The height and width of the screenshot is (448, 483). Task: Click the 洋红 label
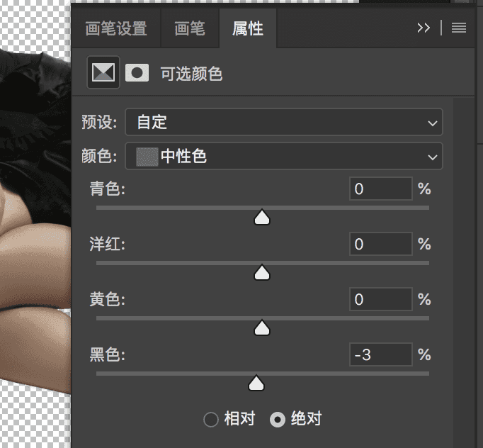pos(107,244)
